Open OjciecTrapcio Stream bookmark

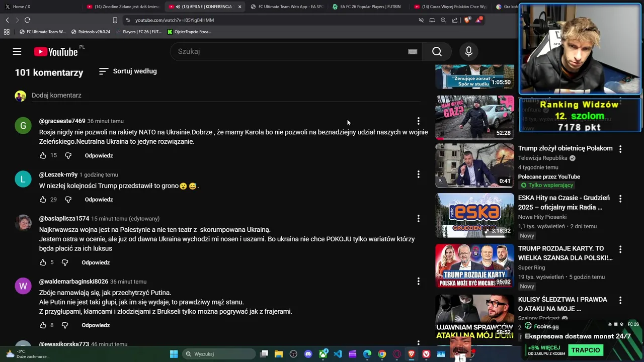tap(190, 32)
